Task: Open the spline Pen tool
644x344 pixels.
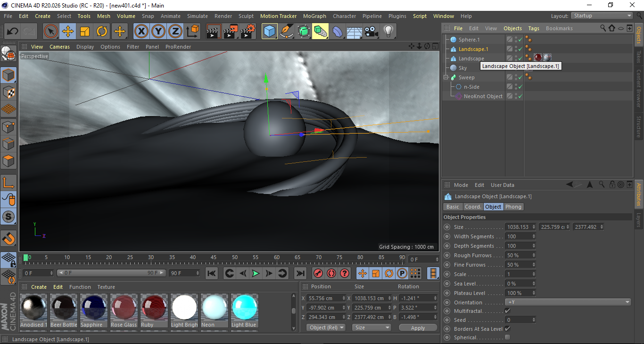Action: [x=287, y=32]
